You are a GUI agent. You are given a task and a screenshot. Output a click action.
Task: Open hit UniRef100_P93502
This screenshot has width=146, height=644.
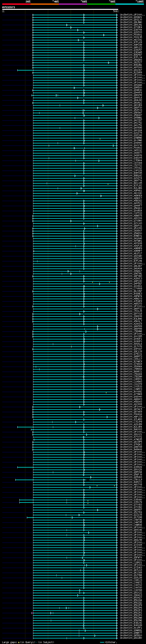pyautogui.click(x=131, y=148)
